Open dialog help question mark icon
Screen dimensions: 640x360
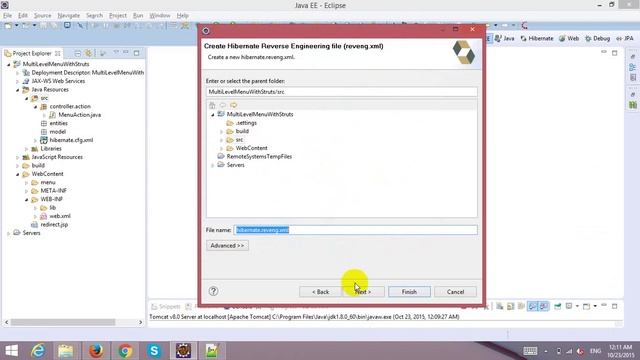213,291
